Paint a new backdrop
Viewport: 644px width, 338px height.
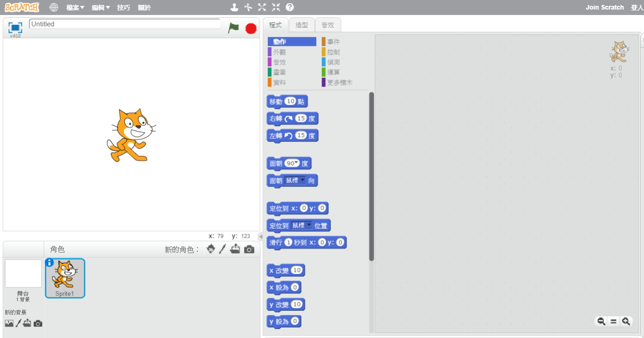(x=18, y=323)
